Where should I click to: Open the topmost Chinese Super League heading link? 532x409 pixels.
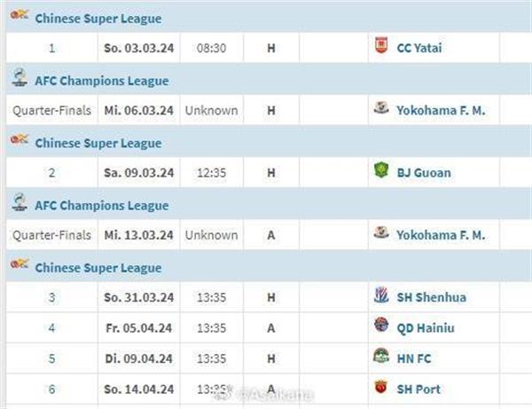[98, 19]
